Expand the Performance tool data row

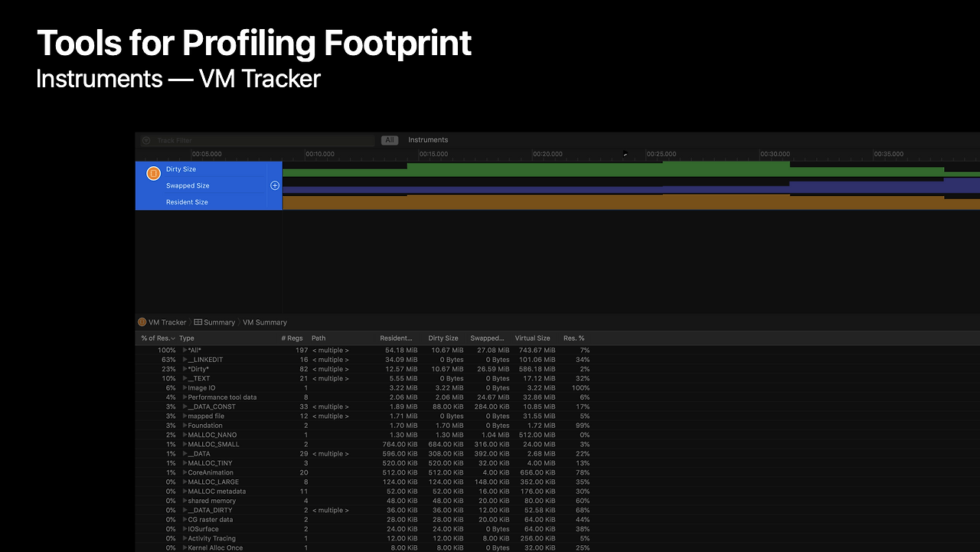[185, 397]
